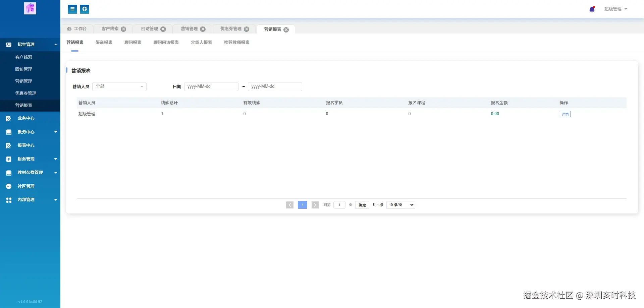Click the 教材杂费管理 sidebar icon

click(9, 173)
